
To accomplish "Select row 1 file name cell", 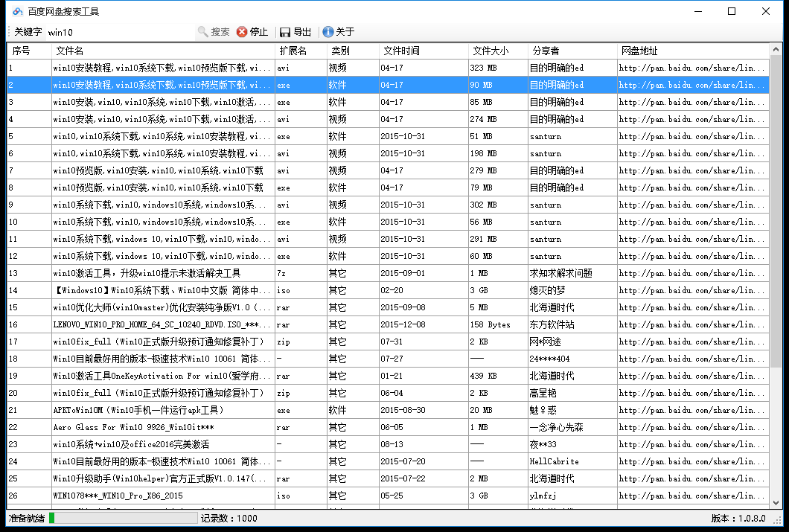I will 163,68.
